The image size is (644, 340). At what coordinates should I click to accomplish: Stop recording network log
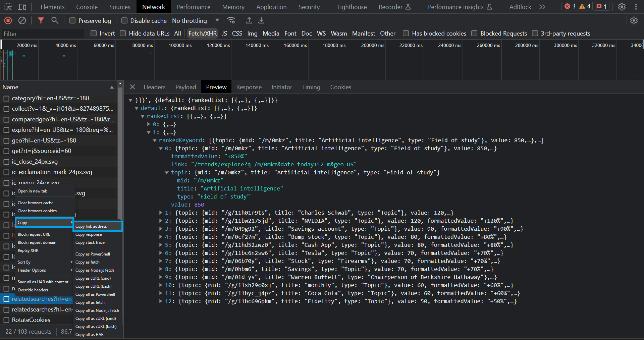tap(8, 21)
